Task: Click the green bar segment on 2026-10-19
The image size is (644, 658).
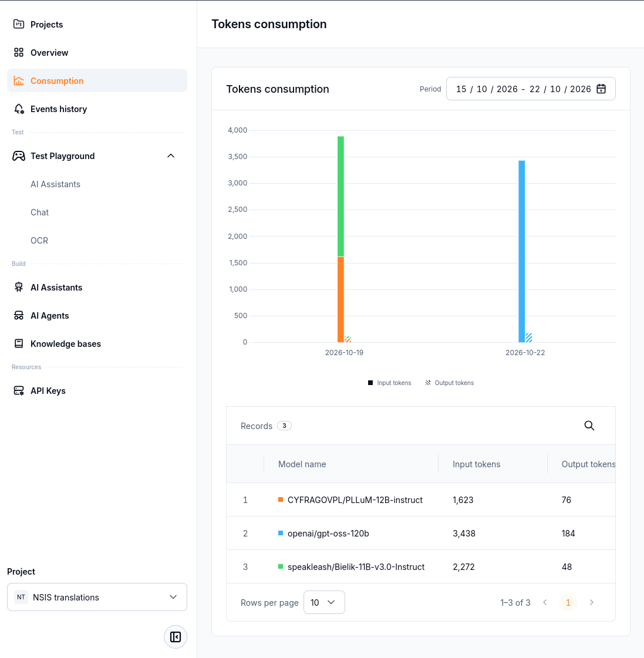Action: [x=341, y=197]
